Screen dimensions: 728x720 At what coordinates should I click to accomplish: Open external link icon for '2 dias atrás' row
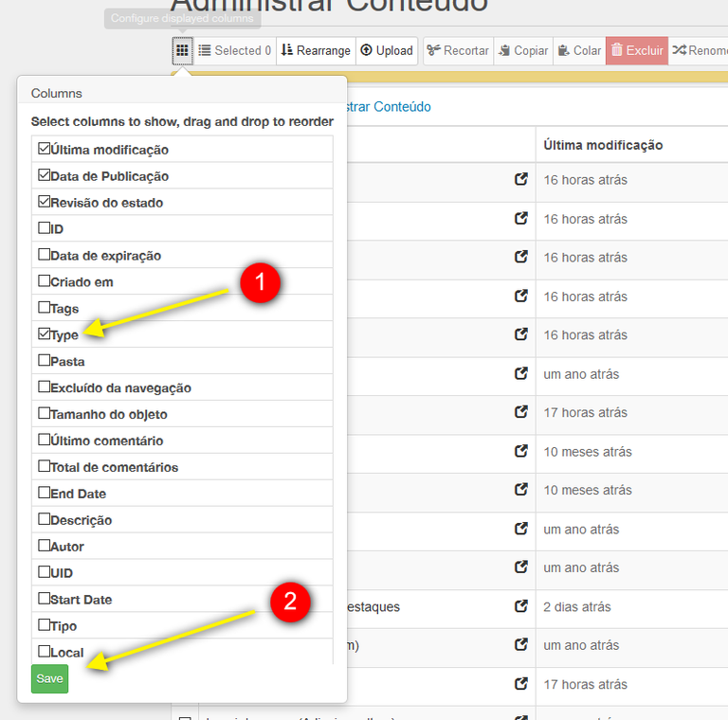[x=520, y=606]
